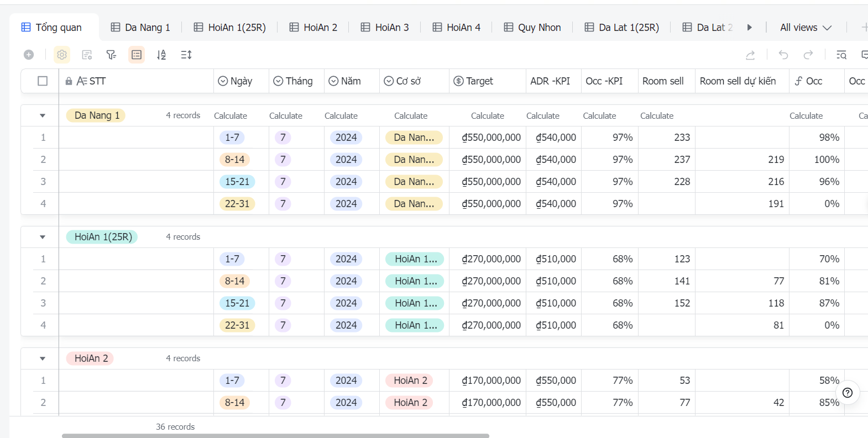
Task: Click the Da Nang 1 group label tag
Action: coord(96,115)
